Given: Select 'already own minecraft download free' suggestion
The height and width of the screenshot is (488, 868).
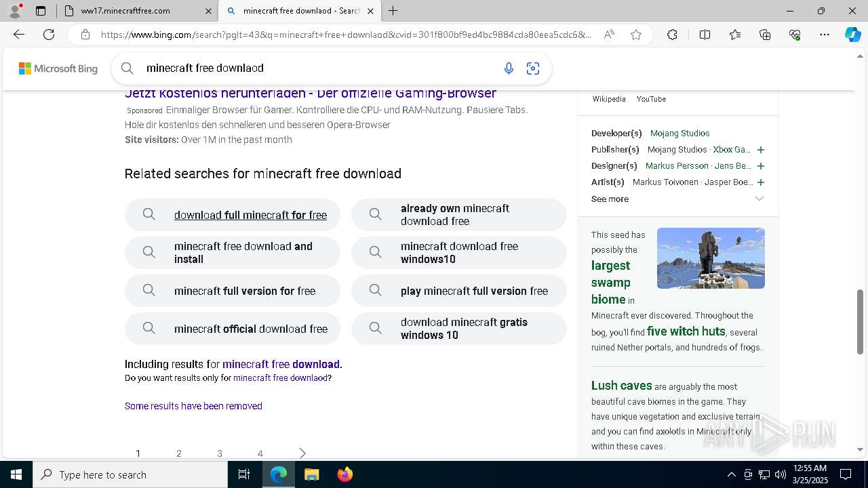Looking at the screenshot, I should [x=458, y=215].
